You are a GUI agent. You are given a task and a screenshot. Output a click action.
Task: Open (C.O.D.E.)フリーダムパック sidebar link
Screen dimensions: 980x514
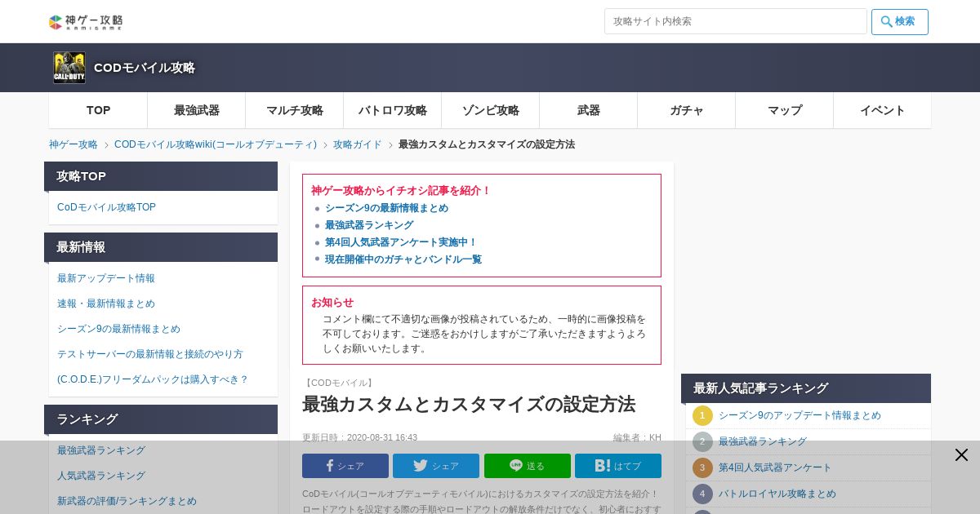[153, 379]
